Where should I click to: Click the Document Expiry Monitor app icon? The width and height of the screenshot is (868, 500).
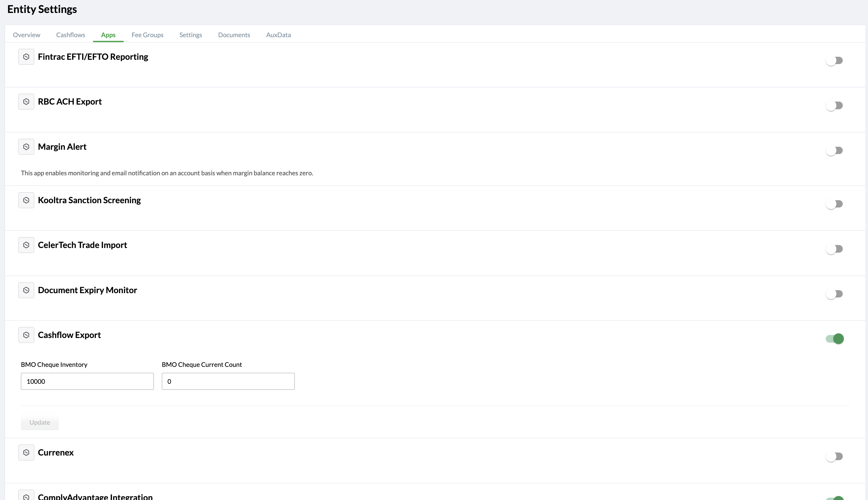pyautogui.click(x=26, y=290)
